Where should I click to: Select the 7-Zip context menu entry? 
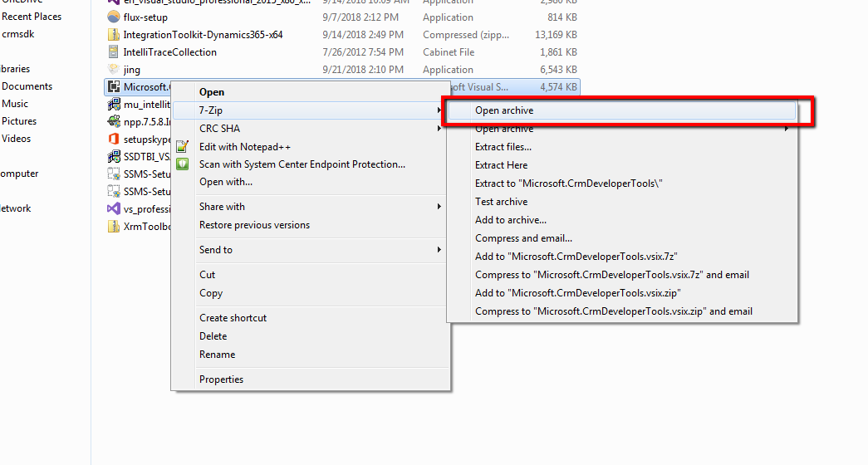311,110
